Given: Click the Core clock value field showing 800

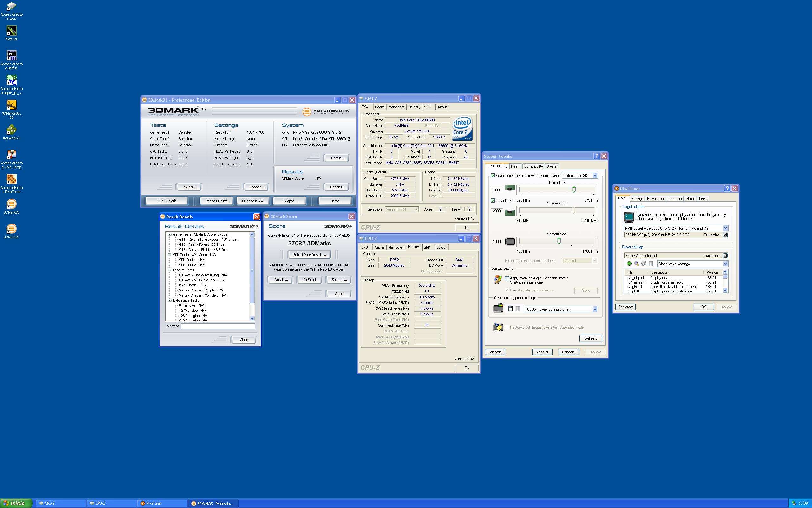Looking at the screenshot, I should (497, 190).
